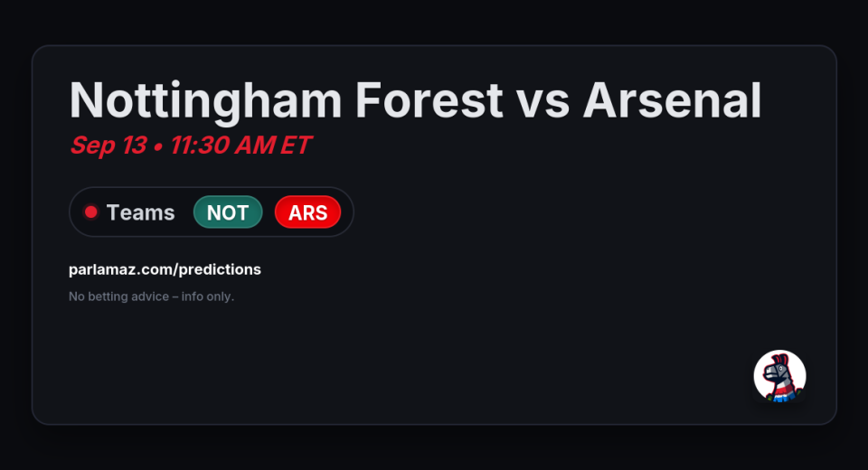Click the llama piñata logo avatar
The width and height of the screenshot is (868, 470).
tap(779, 376)
